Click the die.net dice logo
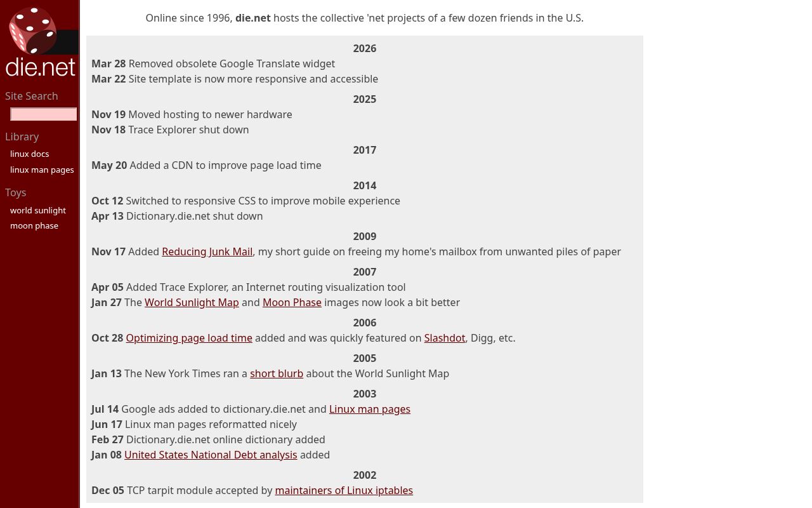The image size is (812, 508). click(33, 30)
